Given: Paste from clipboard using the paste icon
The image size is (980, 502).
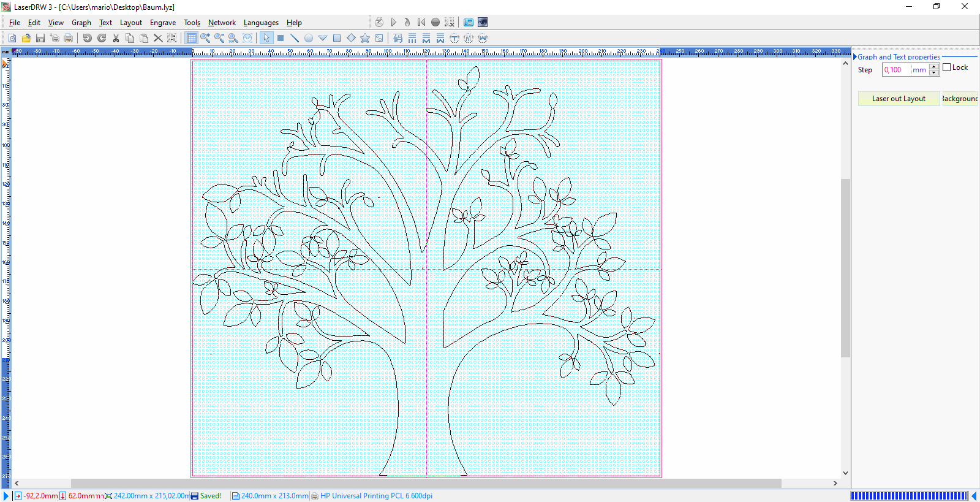Looking at the screenshot, I should 144,38.
